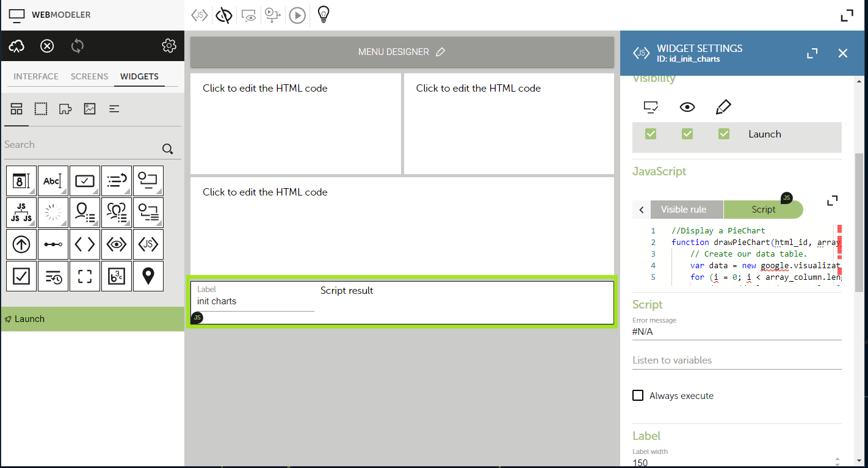868x468 pixels.
Task: Click the cloud upload icon in black bar
Action: (x=16, y=46)
